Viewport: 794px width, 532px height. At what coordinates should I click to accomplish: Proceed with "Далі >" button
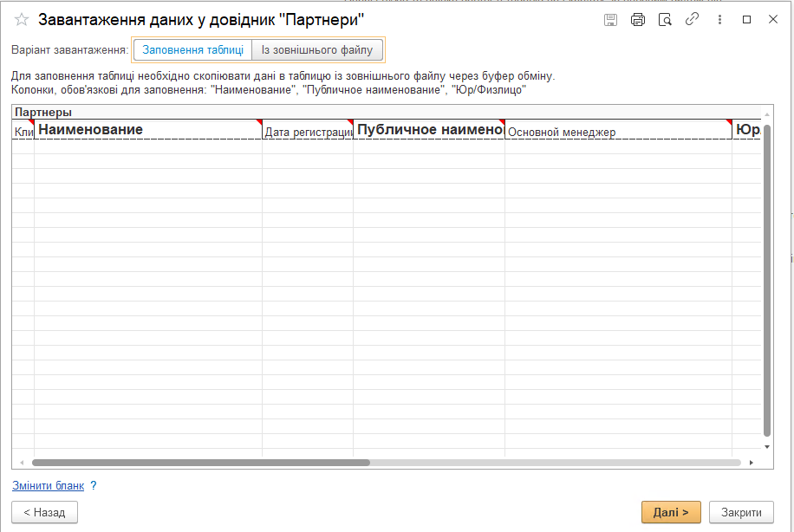671,512
